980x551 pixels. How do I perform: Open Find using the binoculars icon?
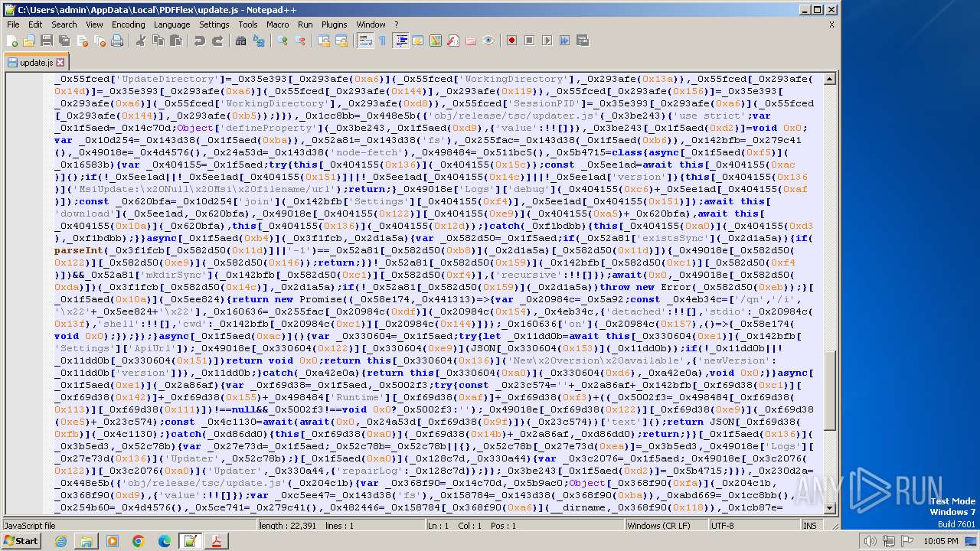(240, 41)
